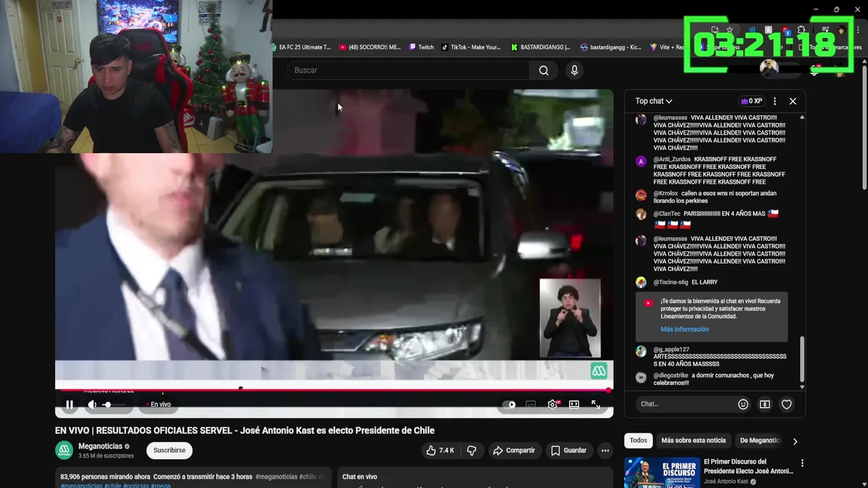
Task: Open the 0 XP chat points badge
Action: click(751, 101)
